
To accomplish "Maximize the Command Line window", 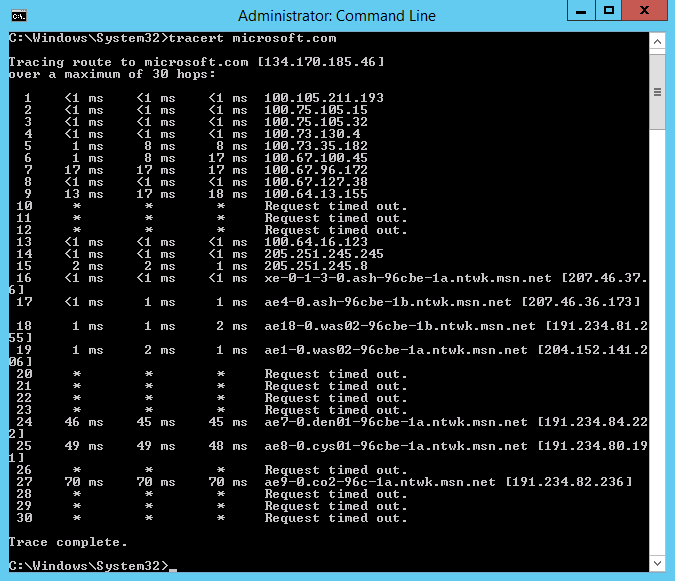I will pyautogui.click(x=608, y=10).
